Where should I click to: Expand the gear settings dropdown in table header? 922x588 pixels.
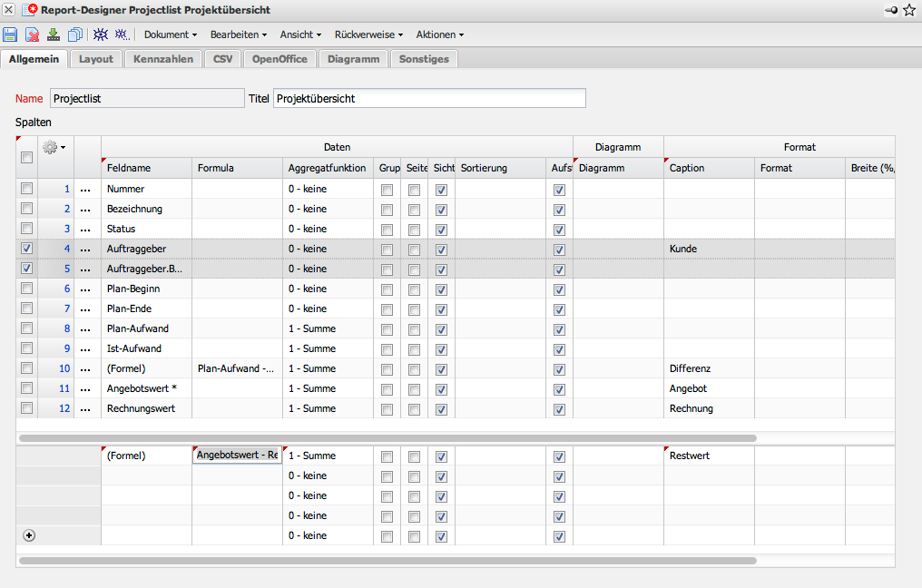click(x=54, y=147)
